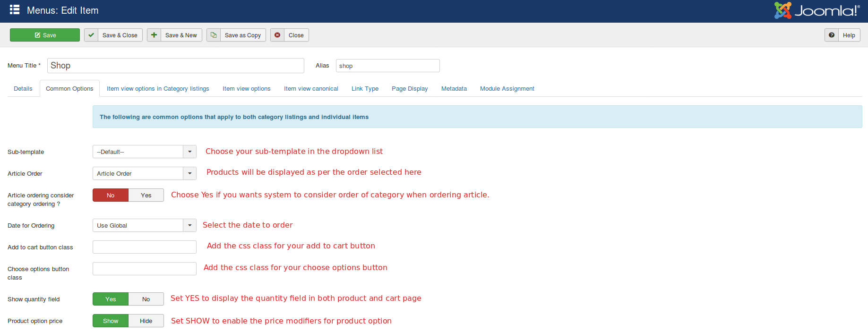This screenshot has height=332, width=868.
Task: Open the Module Assignment tab
Action: click(x=507, y=88)
